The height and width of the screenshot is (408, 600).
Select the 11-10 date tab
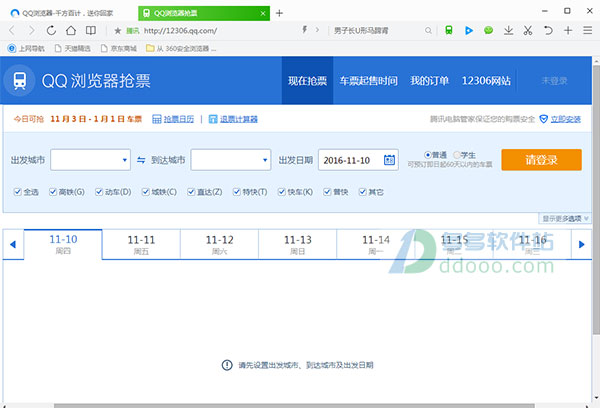(x=63, y=244)
